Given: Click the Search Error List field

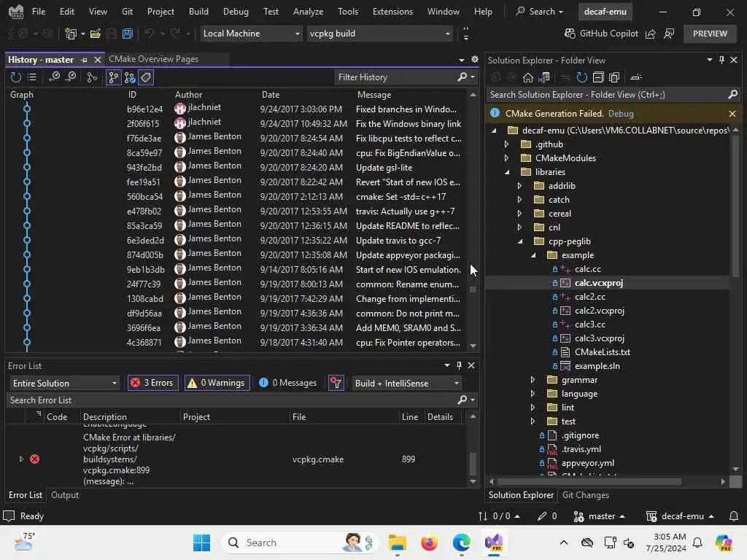Looking at the screenshot, I should (x=233, y=400).
